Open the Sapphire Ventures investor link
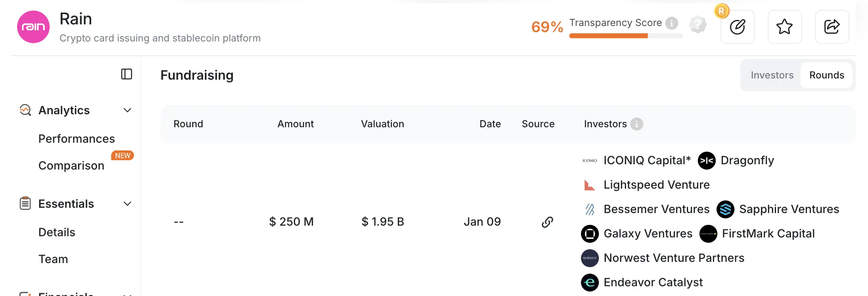 (789, 209)
